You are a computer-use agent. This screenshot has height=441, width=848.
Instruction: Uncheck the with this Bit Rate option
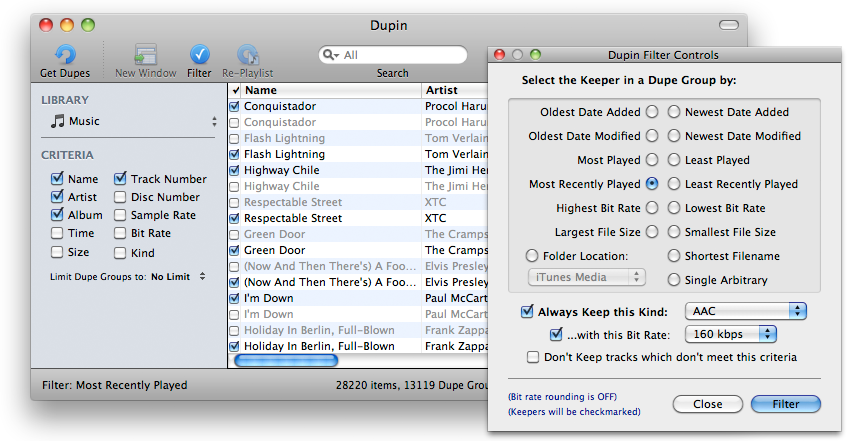556,334
